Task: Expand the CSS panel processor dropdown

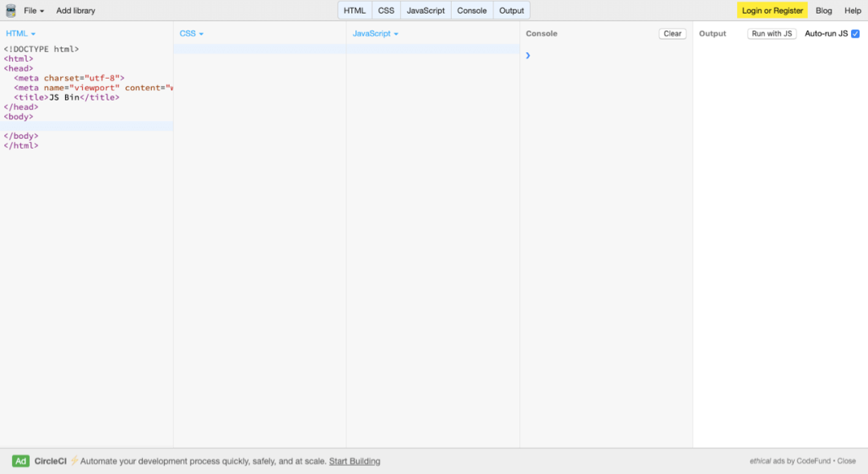Action: tap(191, 34)
